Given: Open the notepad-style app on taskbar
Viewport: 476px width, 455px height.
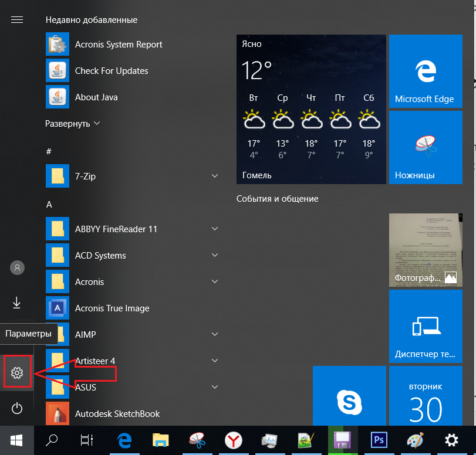Looking at the screenshot, I should pos(306,440).
